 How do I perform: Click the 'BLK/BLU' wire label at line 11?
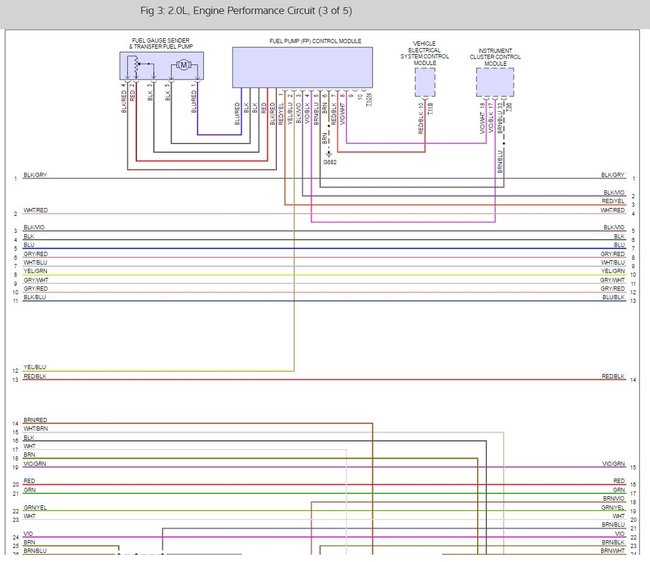coord(35,298)
